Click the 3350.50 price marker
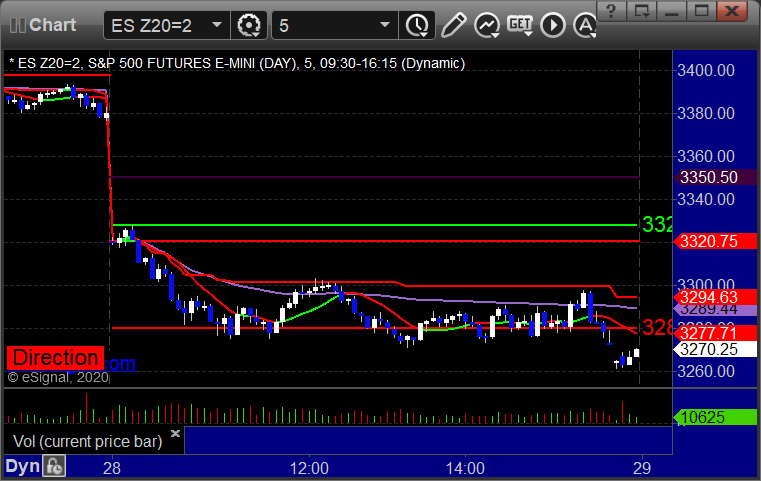The width and height of the screenshot is (761, 481). pyautogui.click(x=715, y=177)
